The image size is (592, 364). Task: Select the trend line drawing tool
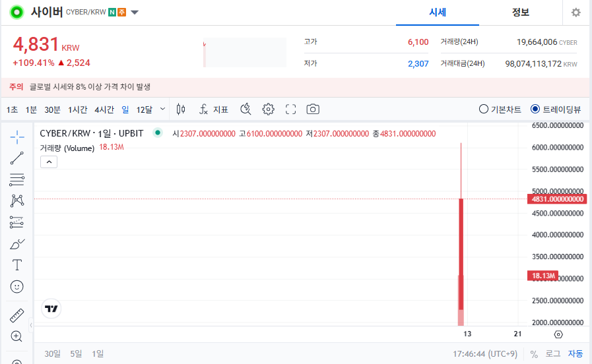coord(17,158)
